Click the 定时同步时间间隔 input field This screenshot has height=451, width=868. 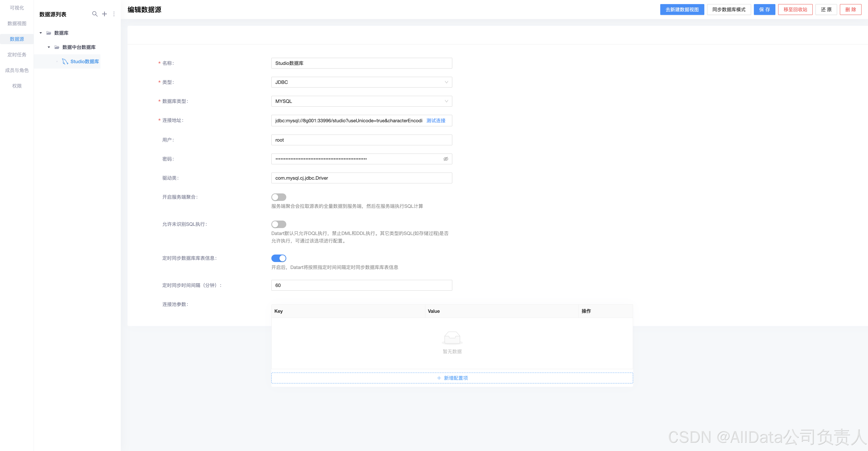361,285
